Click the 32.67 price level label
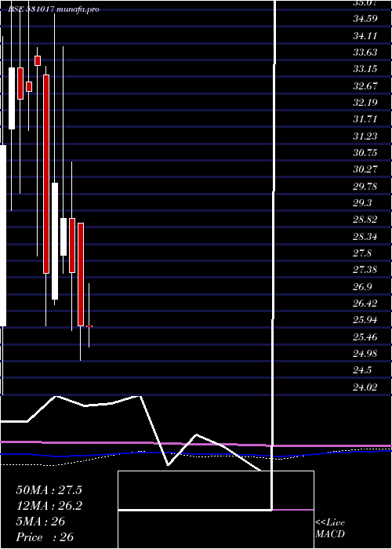The height and width of the screenshot is (549, 392). pyautogui.click(x=365, y=85)
